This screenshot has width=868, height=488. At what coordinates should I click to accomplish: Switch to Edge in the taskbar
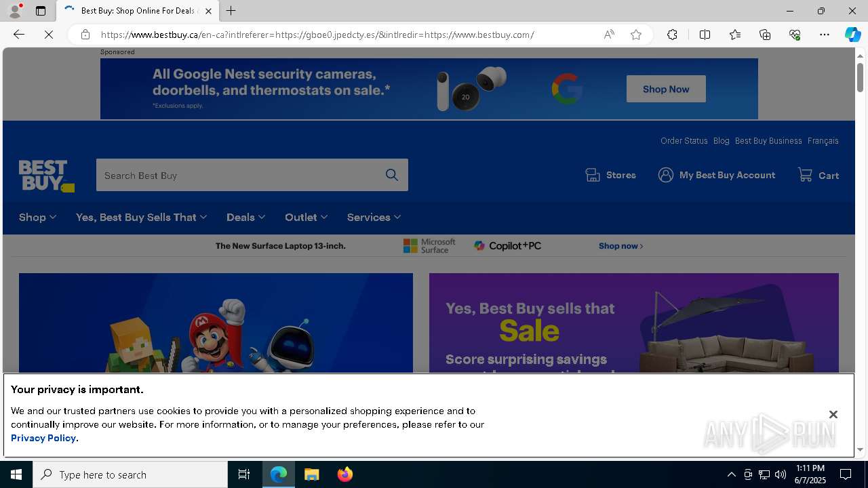click(279, 474)
